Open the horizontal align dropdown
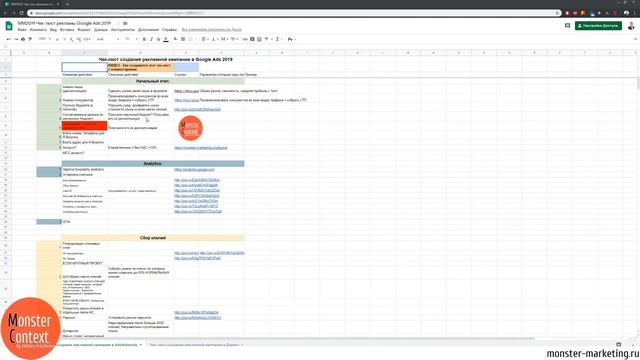The image size is (640, 360). [204, 39]
